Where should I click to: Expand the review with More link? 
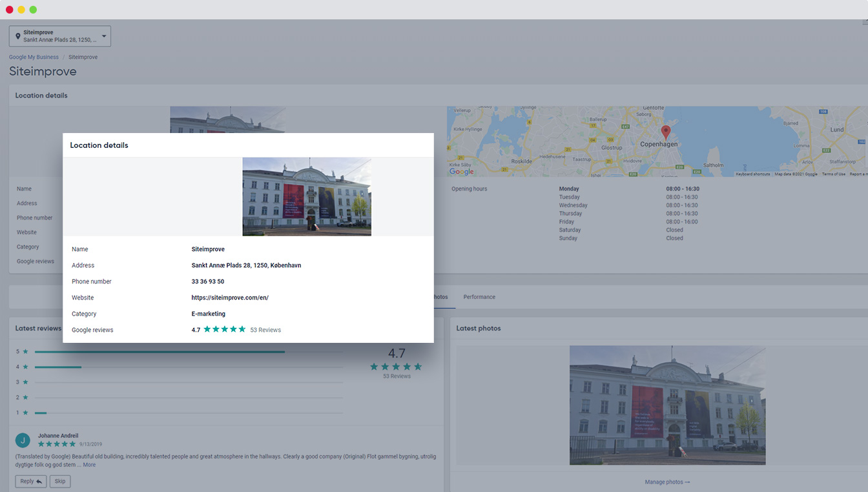[89, 465]
